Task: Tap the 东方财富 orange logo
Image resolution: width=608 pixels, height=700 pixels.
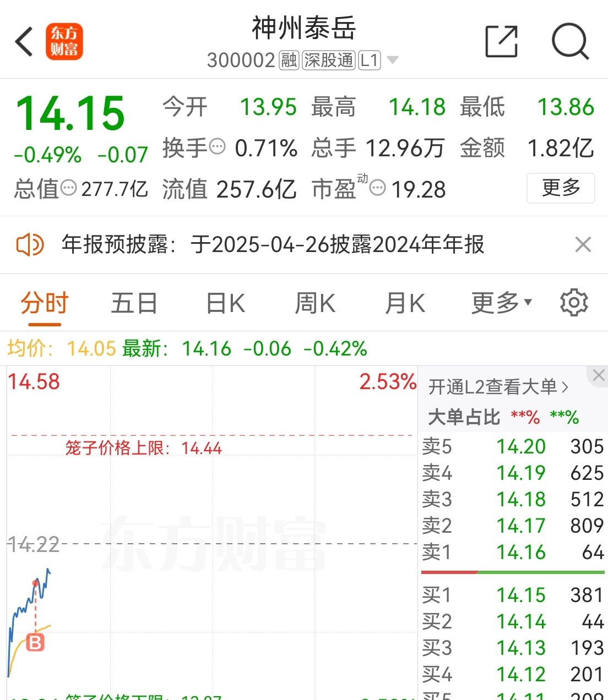Action: coord(64,41)
